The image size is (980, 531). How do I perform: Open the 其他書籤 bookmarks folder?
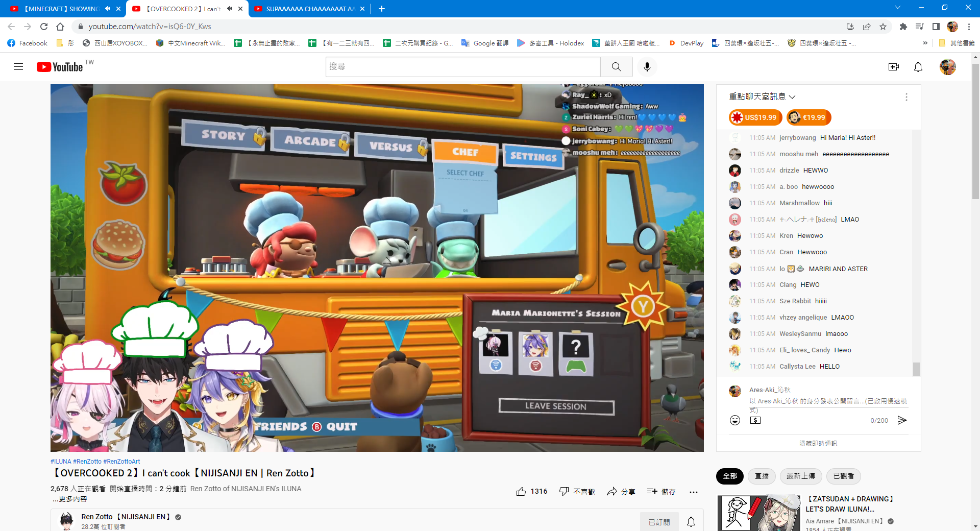(957, 43)
